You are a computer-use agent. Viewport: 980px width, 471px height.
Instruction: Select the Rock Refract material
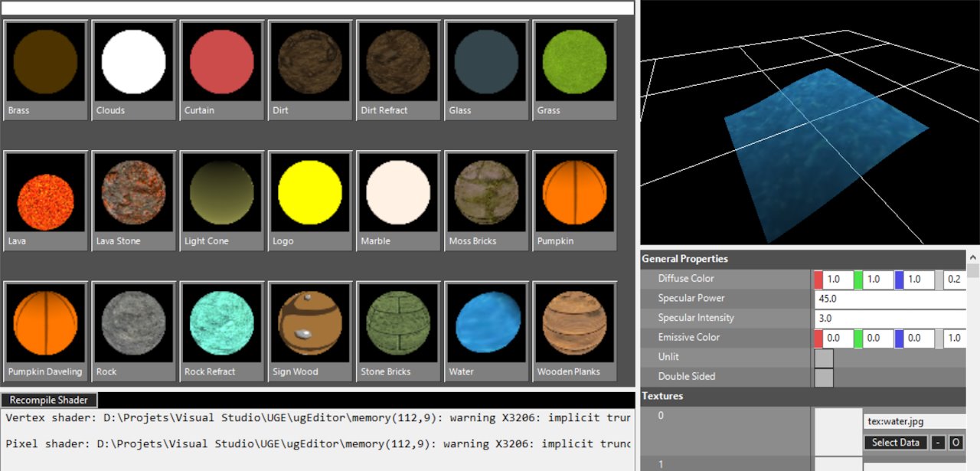pyautogui.click(x=222, y=332)
